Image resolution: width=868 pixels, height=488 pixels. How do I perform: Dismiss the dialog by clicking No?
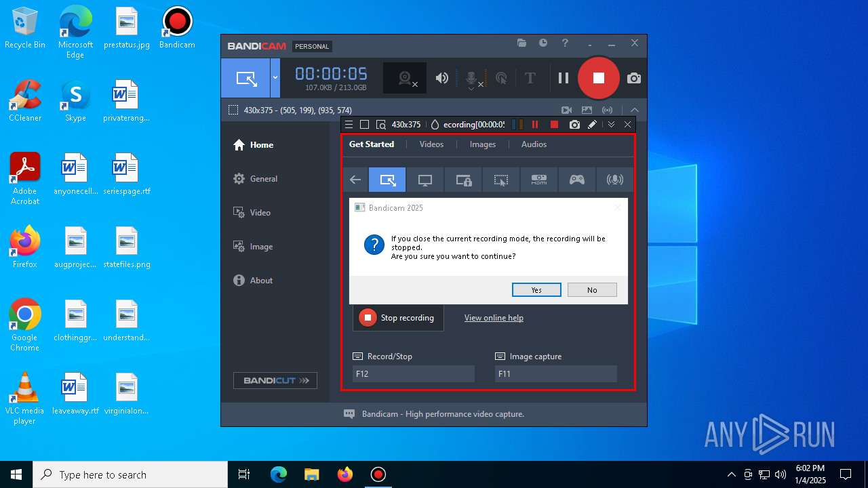click(x=592, y=290)
